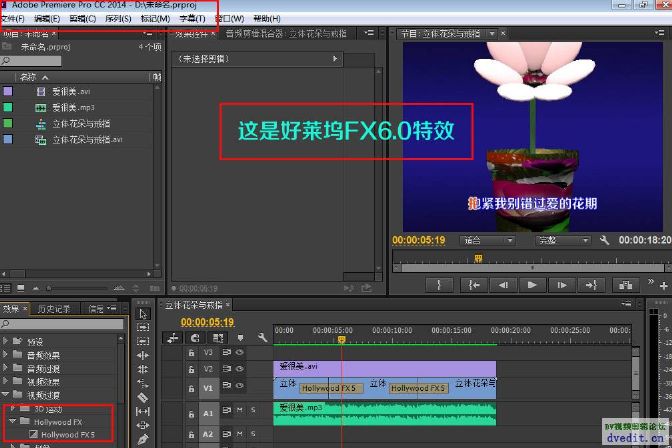Mute audio track A1

(x=240, y=410)
